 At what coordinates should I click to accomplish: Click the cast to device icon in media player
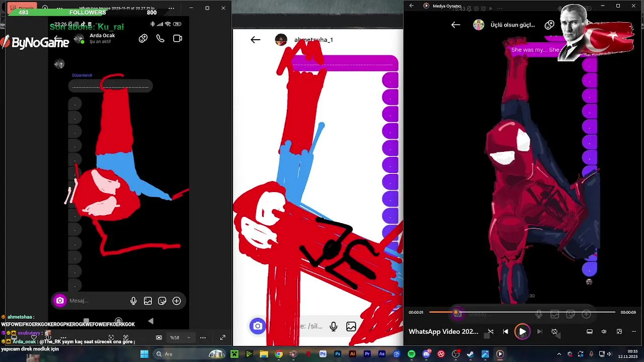pyautogui.click(x=590, y=331)
